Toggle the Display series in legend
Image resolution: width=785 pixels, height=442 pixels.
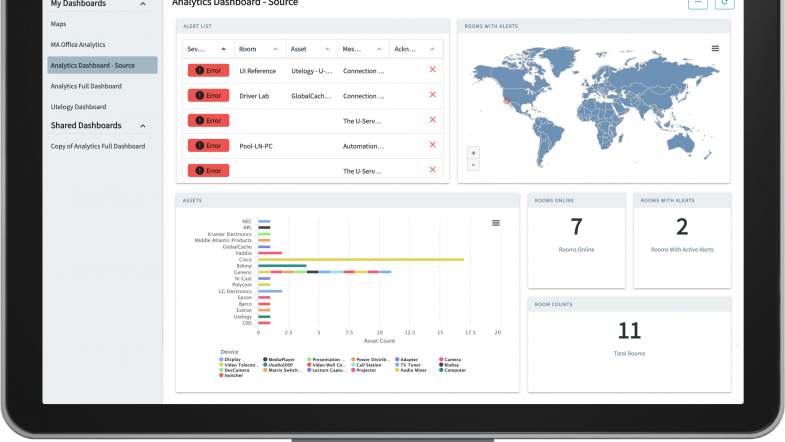coord(230,359)
